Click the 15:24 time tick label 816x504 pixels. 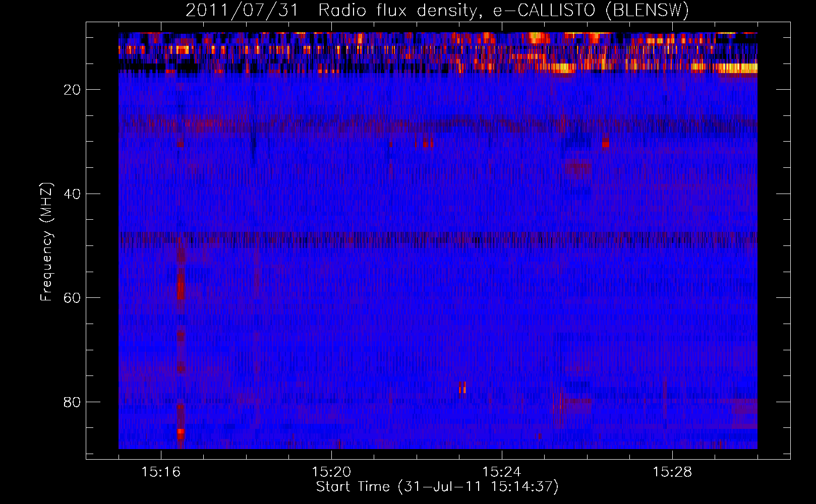click(x=502, y=472)
